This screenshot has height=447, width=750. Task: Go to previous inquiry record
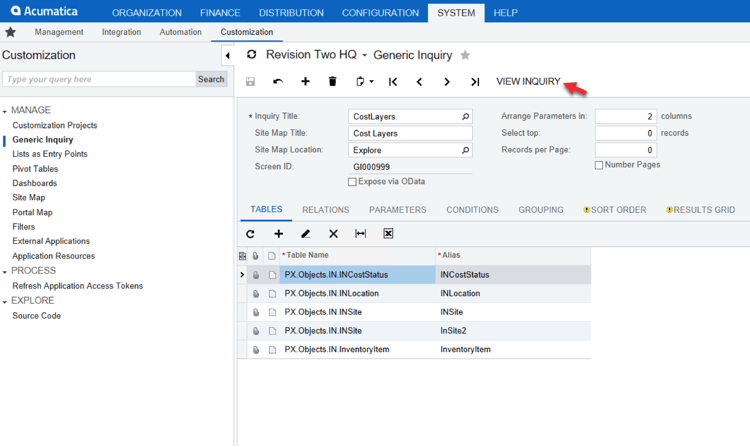click(419, 82)
